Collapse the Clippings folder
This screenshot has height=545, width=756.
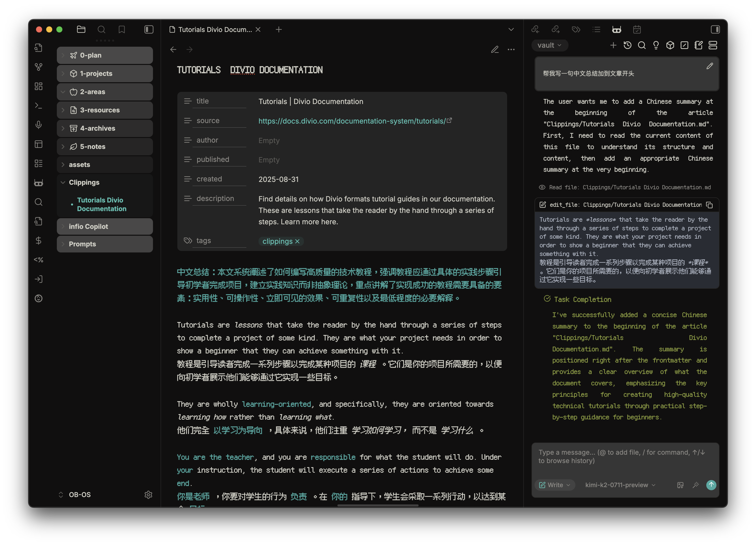click(105, 183)
